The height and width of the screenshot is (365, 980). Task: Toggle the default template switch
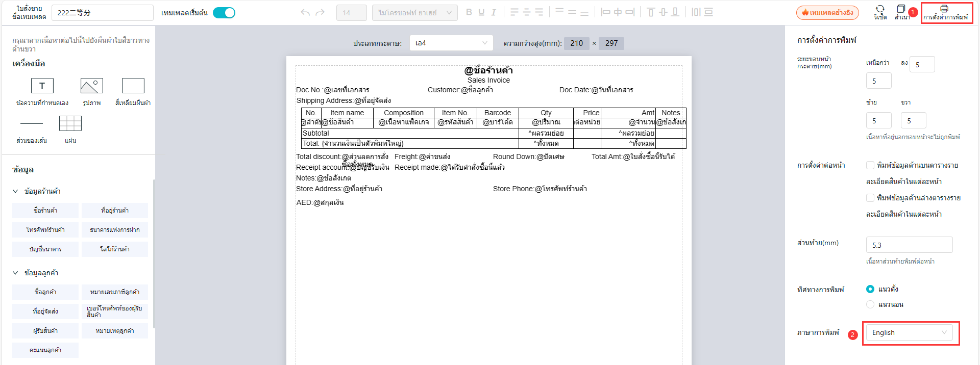(224, 13)
